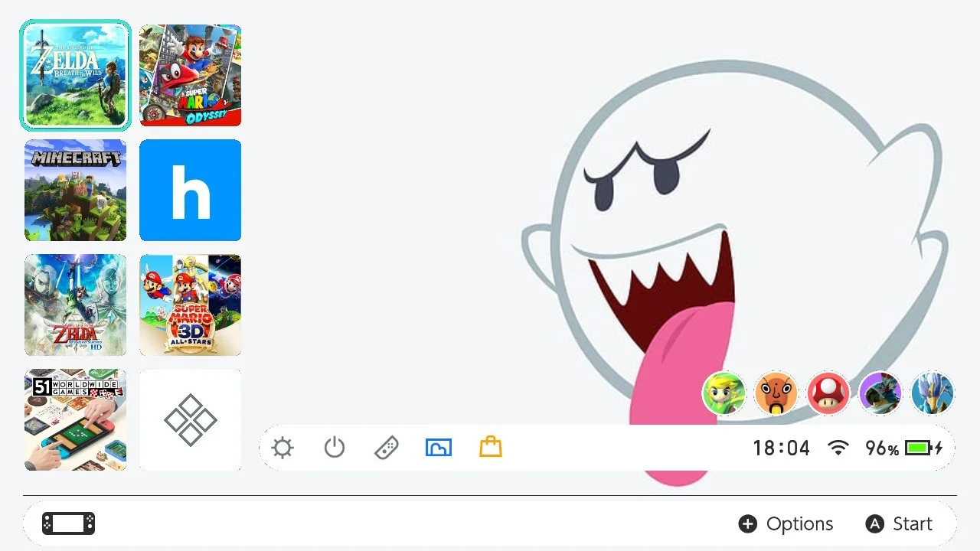
Task: Pick the purple-background user avatar
Action: 880,393
